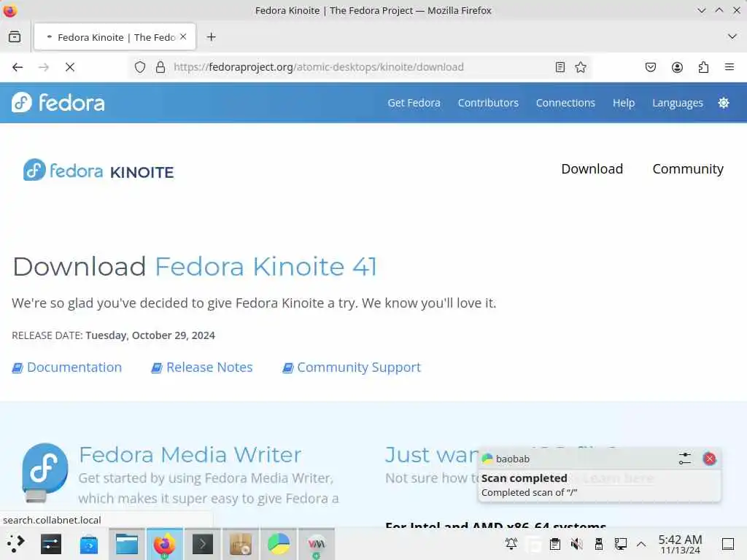
Task: Open the clipboard tray icon
Action: click(554, 544)
